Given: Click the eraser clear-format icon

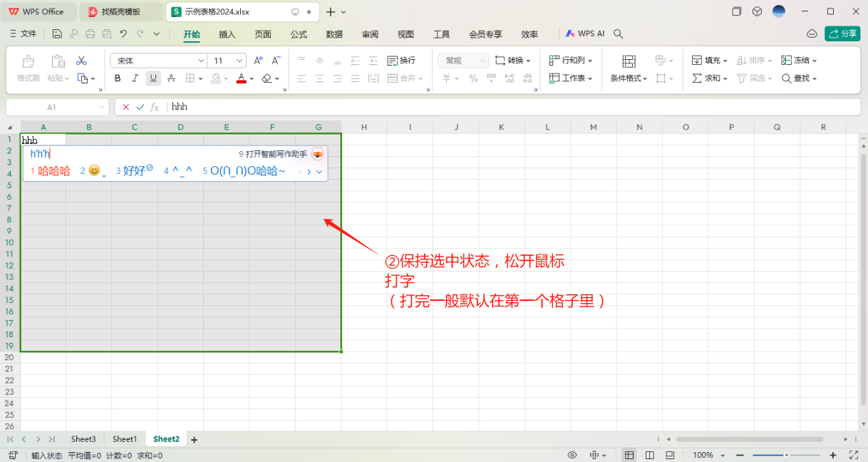Looking at the screenshot, I should click(267, 78).
